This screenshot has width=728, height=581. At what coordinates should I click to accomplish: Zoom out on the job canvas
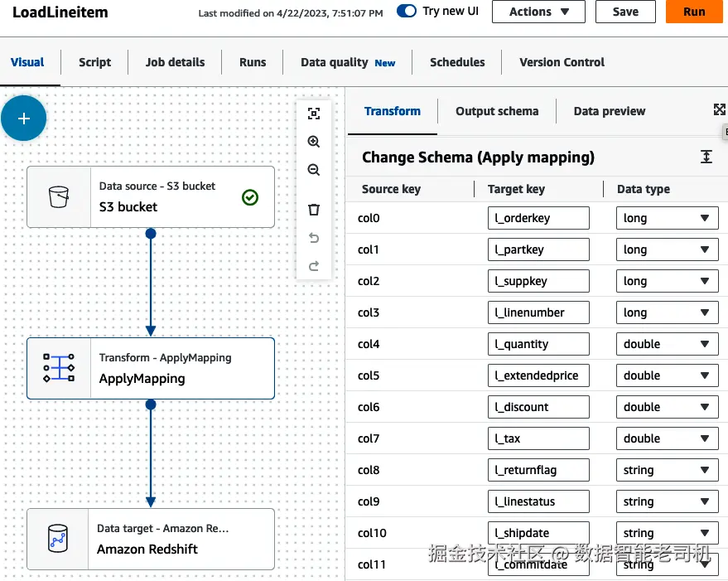314,170
